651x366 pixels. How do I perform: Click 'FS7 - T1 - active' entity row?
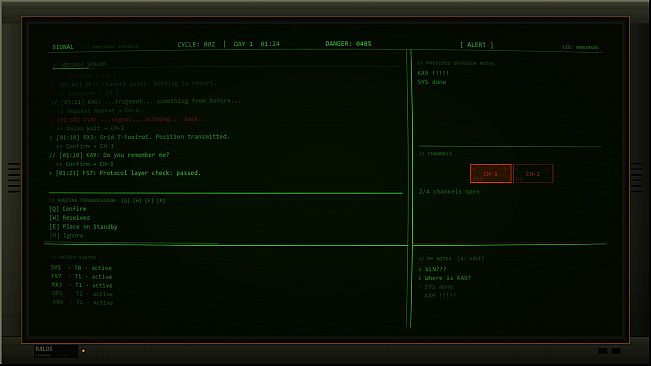pyautogui.click(x=81, y=277)
